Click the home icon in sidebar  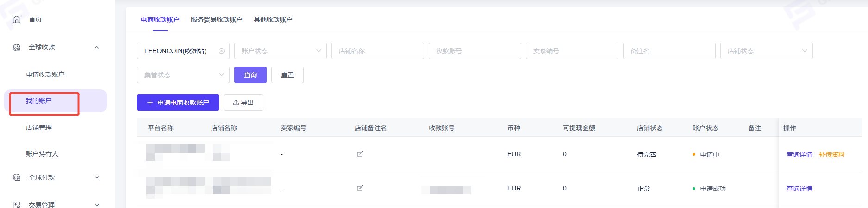coord(17,19)
